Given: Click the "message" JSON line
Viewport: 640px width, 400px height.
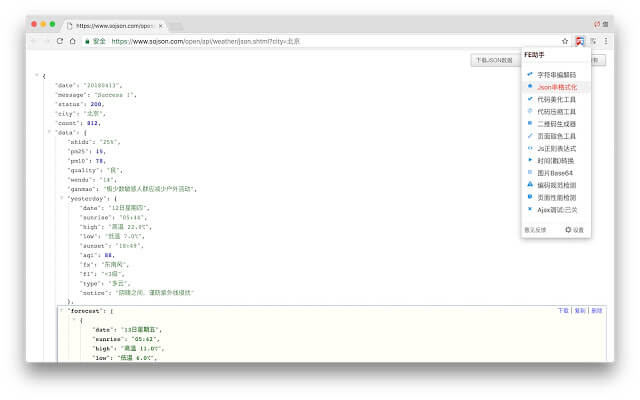Looking at the screenshot, I should pos(96,95).
